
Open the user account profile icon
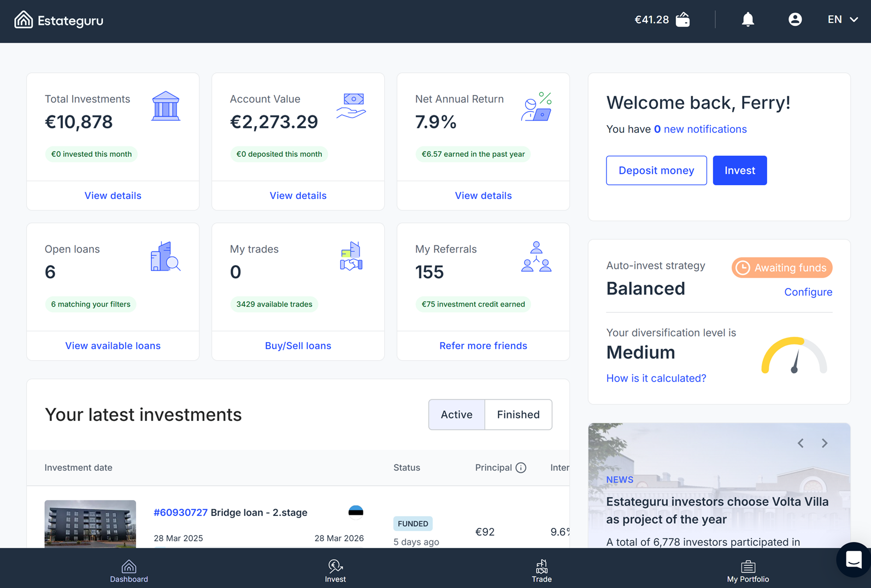pos(795,20)
